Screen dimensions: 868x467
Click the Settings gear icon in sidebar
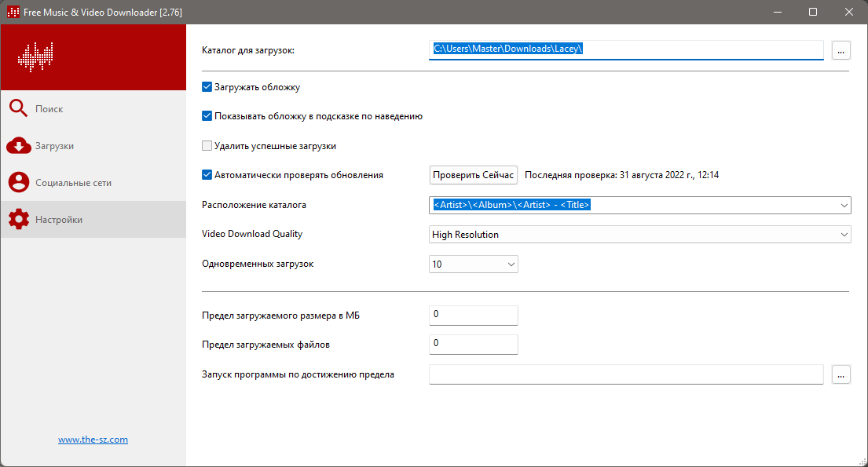tap(18, 220)
